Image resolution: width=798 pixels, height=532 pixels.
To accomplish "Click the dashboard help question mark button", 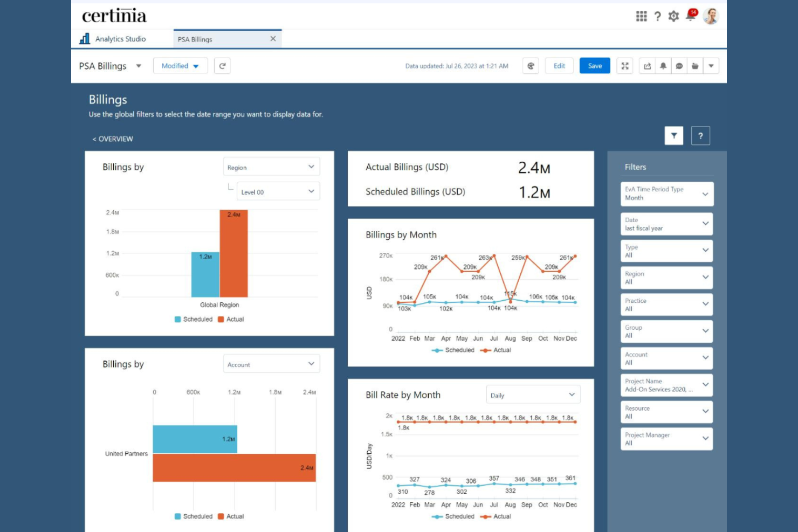I will pos(700,136).
